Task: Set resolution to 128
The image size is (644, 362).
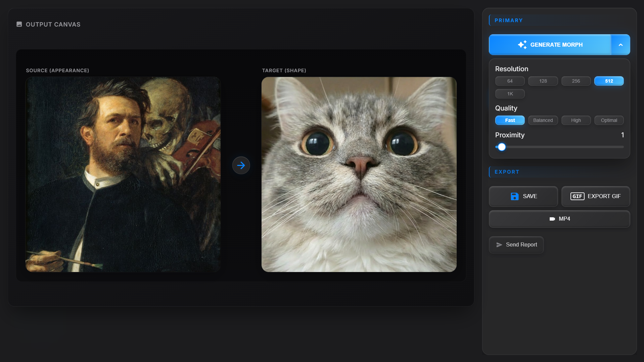Action: [x=543, y=81]
